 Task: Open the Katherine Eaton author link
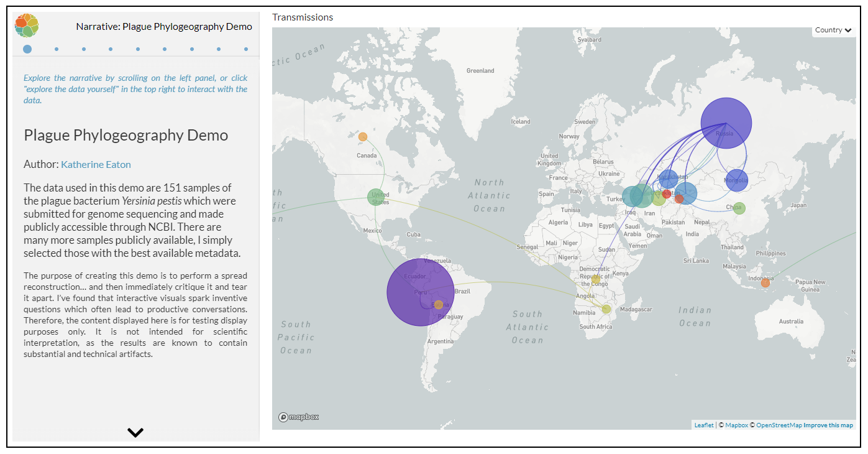click(x=96, y=164)
